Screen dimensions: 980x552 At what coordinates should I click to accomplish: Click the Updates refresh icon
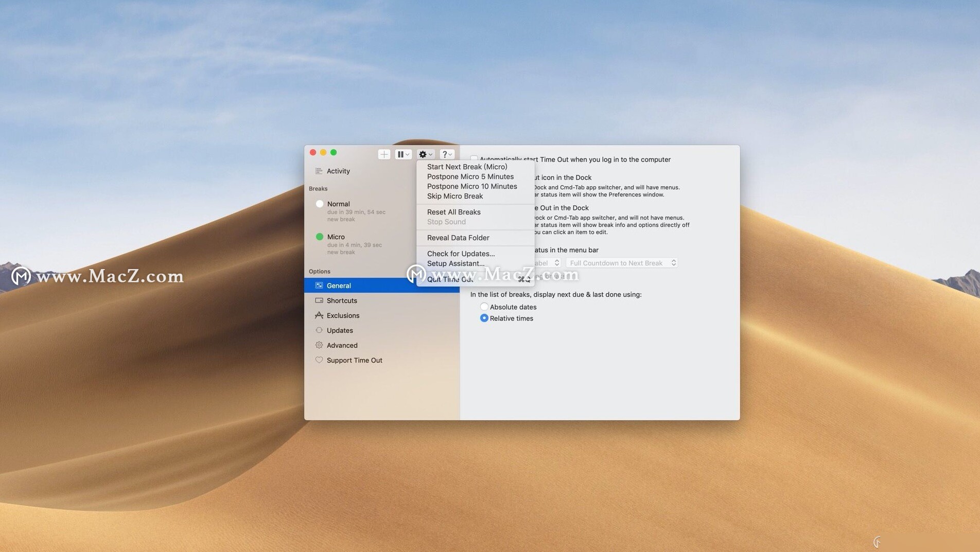[319, 330]
